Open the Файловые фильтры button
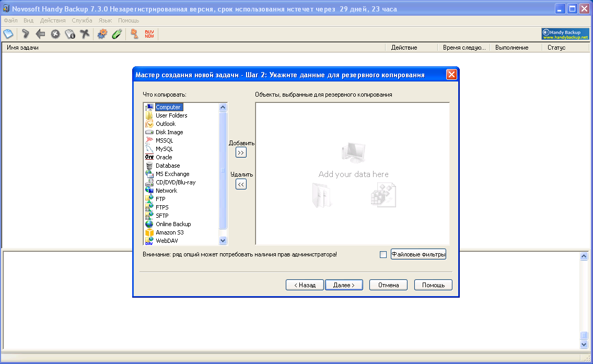Image resolution: width=593 pixels, height=364 pixels. (418, 254)
